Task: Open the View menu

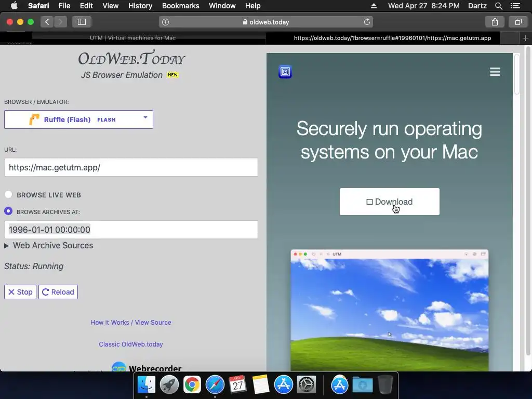Action: (111, 6)
